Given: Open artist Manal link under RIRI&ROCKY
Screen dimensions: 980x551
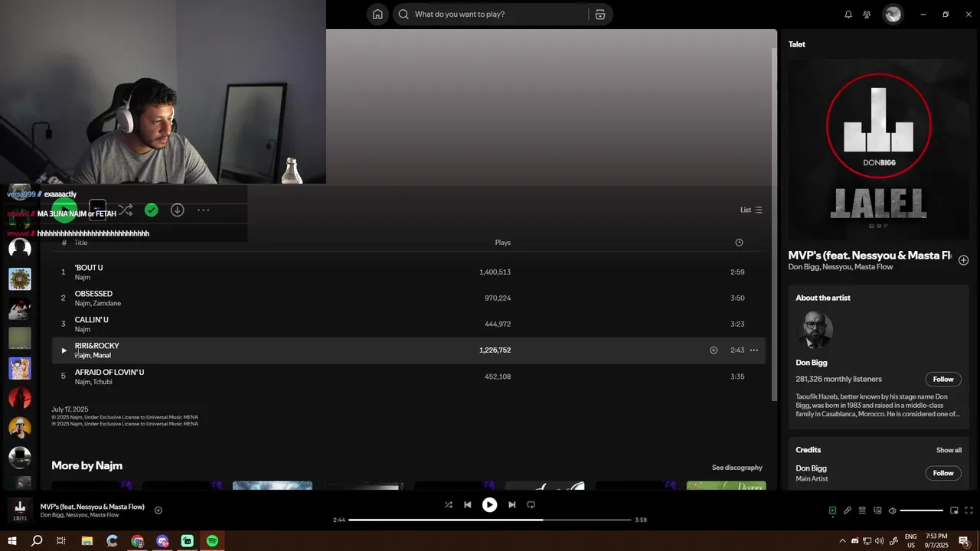Looking at the screenshot, I should 102,355.
